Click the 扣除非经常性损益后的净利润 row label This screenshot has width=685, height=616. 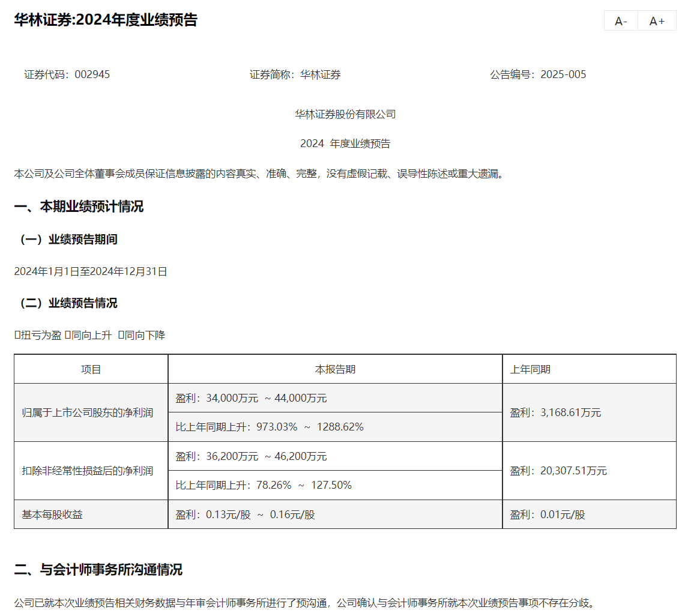pyautogui.click(x=88, y=471)
